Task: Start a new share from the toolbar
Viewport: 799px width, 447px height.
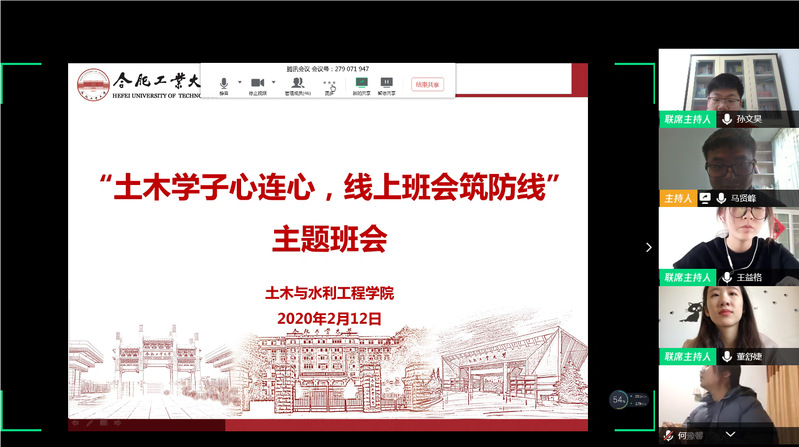Action: coord(361,84)
